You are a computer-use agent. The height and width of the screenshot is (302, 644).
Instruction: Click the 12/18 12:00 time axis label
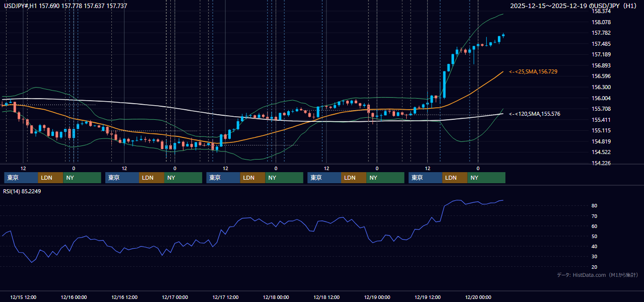tap(327, 297)
